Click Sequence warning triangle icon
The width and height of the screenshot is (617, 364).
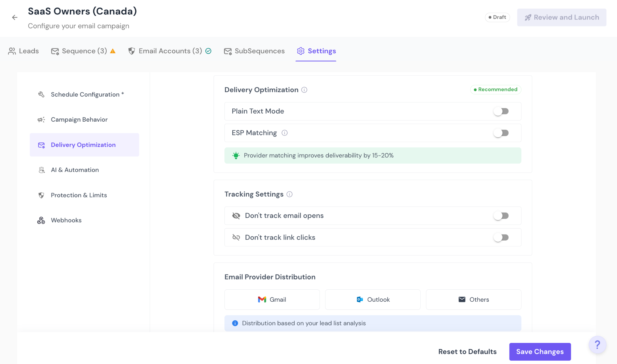pyautogui.click(x=113, y=51)
